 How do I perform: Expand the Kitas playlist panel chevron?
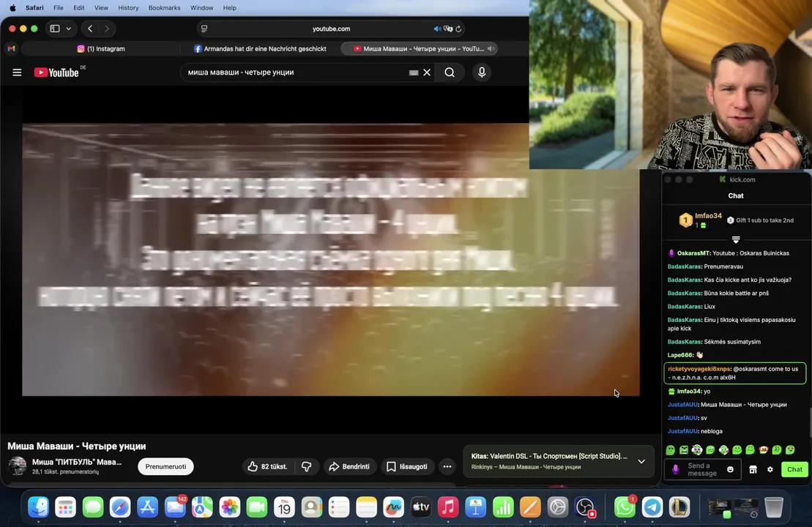641,461
